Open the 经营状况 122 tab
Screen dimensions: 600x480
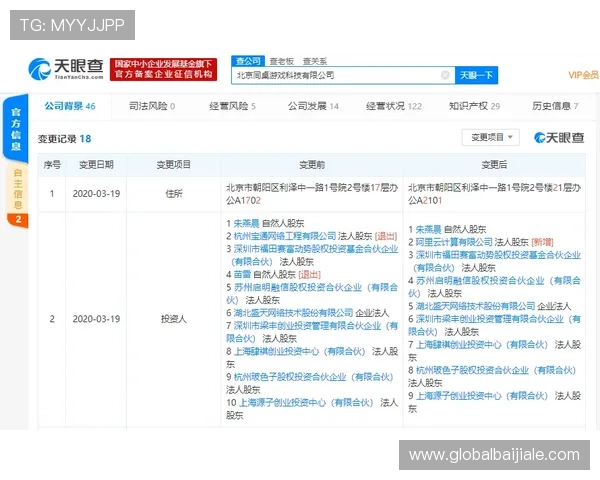pyautogui.click(x=394, y=106)
